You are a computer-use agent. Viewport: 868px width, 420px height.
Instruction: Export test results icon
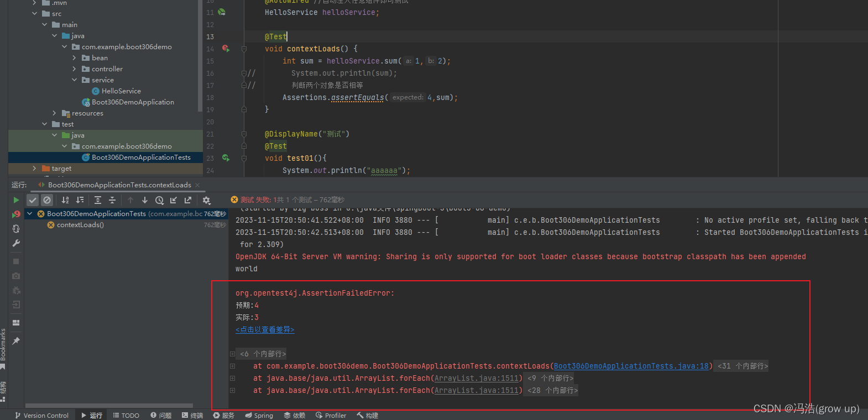click(x=188, y=200)
